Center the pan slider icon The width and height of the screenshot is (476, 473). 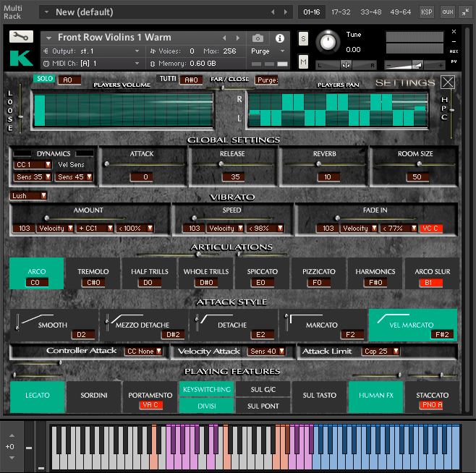[x=346, y=65]
